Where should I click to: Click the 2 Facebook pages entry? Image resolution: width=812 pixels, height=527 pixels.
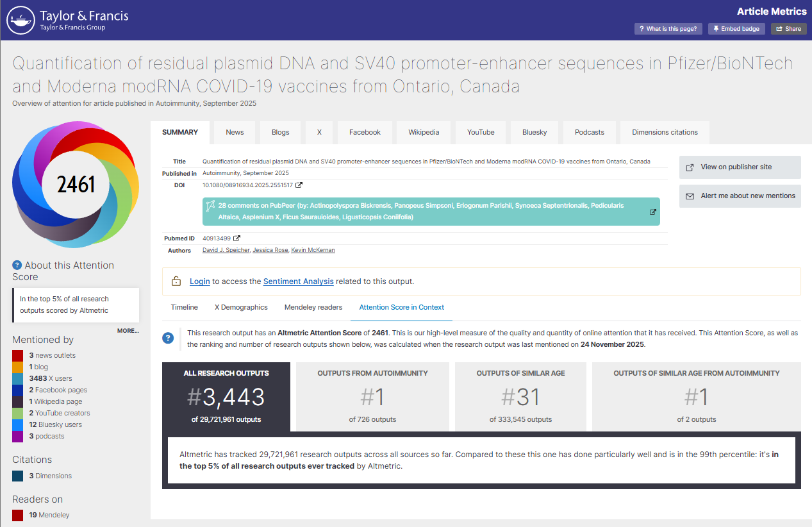58,390
